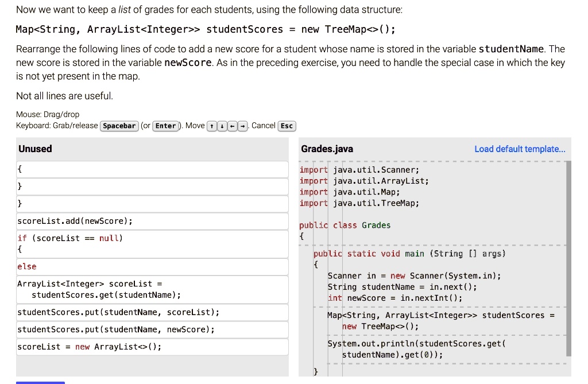Click the 'Unused' panel heading
Viewport: 588px width, 384px height.
[x=35, y=149]
